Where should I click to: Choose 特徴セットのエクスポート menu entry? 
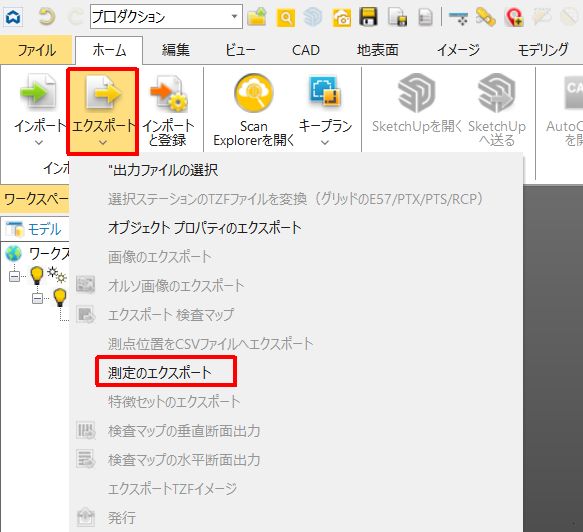click(296, 402)
